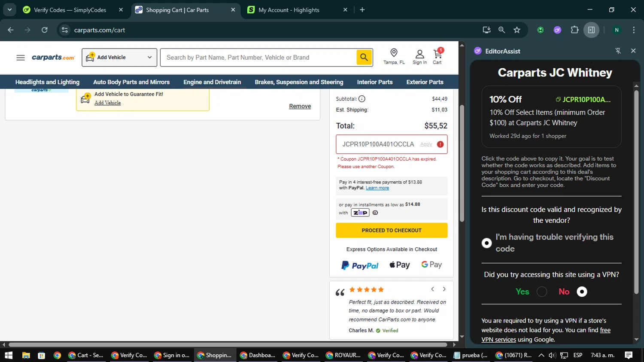Click the yellow search magnifier button
Viewport: 644px width, 362px height.
coord(364,57)
